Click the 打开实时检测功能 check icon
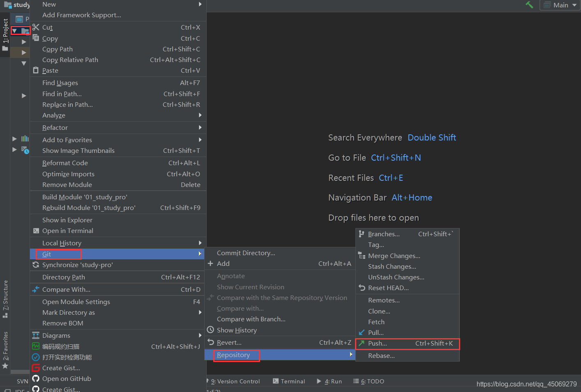This screenshot has height=392, width=581. 36,357
